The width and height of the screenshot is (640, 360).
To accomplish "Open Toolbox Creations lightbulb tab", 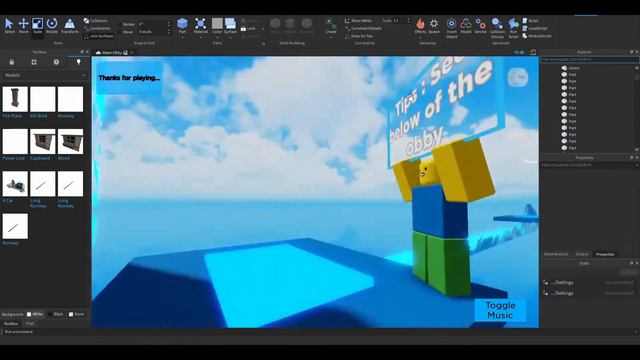I will [79, 62].
